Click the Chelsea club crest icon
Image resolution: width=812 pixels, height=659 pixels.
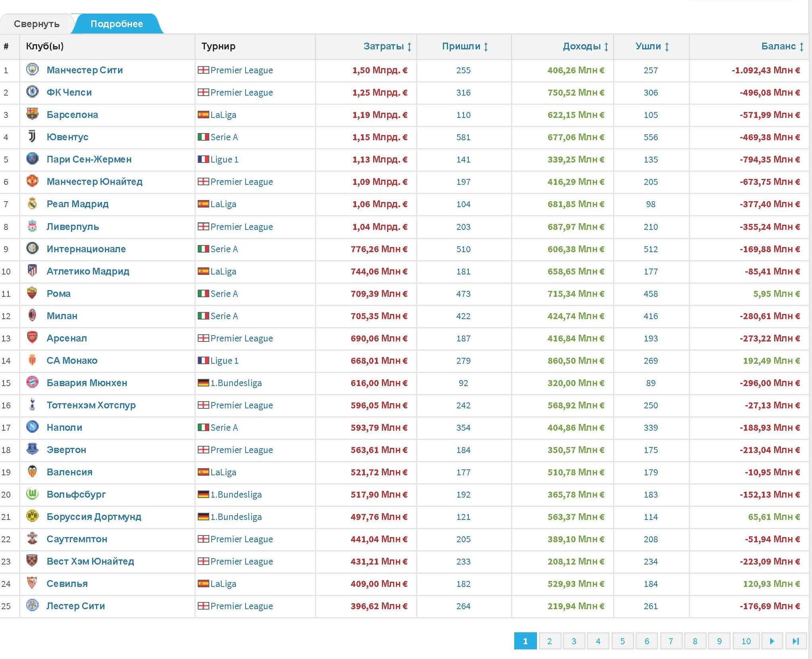click(x=32, y=92)
